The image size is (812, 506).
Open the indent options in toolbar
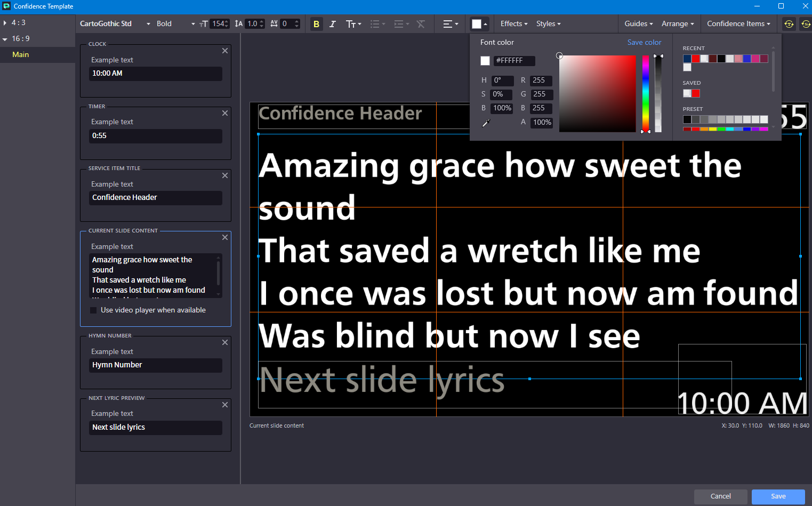[x=401, y=24]
